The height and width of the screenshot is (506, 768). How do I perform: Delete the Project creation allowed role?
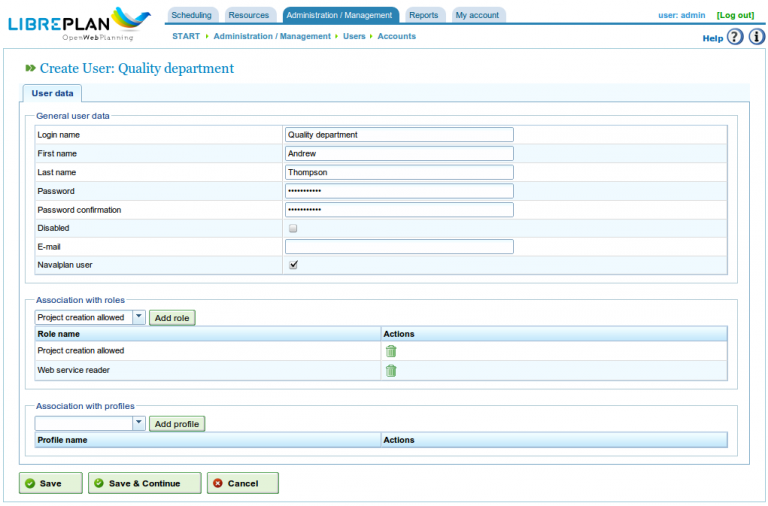[391, 351]
